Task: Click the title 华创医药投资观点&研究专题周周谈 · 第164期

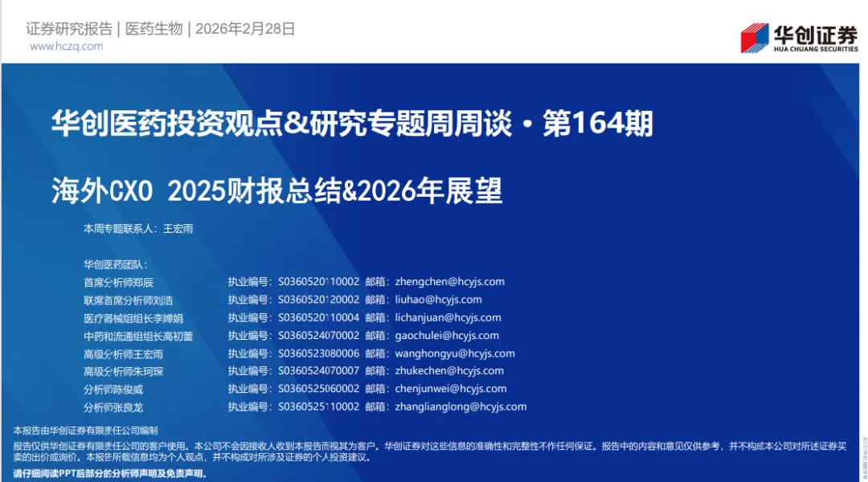Action: [x=352, y=123]
